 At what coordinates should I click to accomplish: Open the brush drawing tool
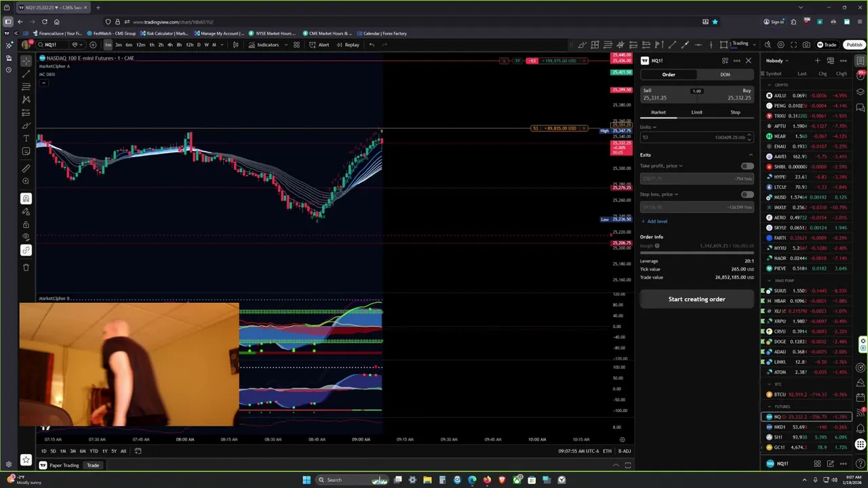tap(26, 125)
